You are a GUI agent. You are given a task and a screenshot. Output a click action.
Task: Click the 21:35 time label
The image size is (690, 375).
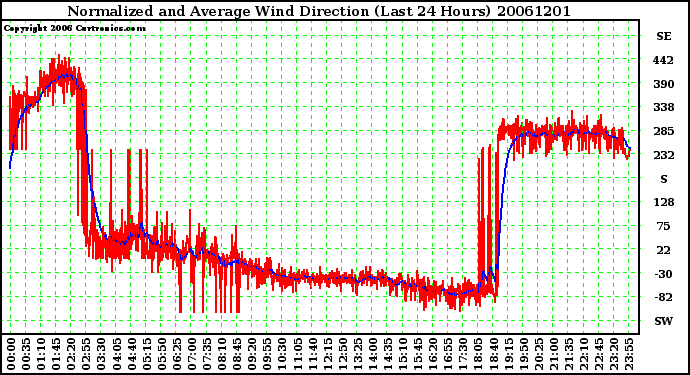point(568,354)
